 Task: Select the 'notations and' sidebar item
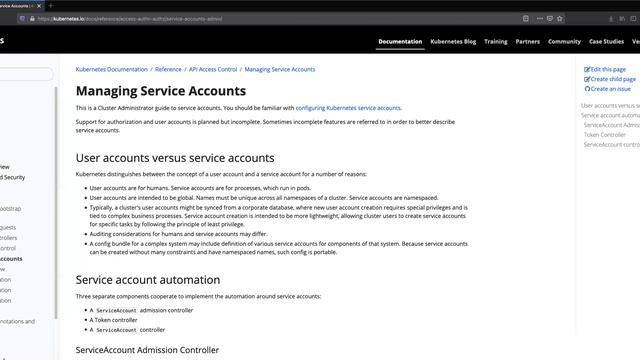coord(17,322)
